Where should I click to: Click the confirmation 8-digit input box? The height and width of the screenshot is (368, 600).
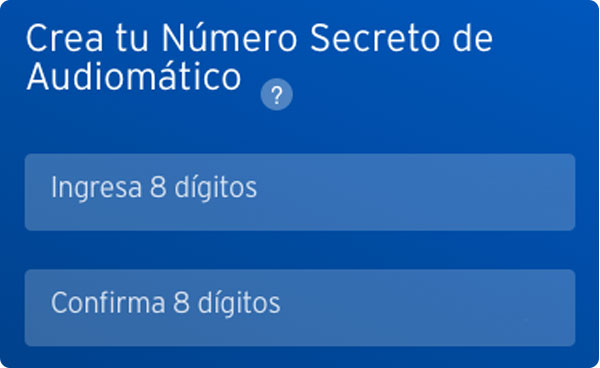coord(300,308)
